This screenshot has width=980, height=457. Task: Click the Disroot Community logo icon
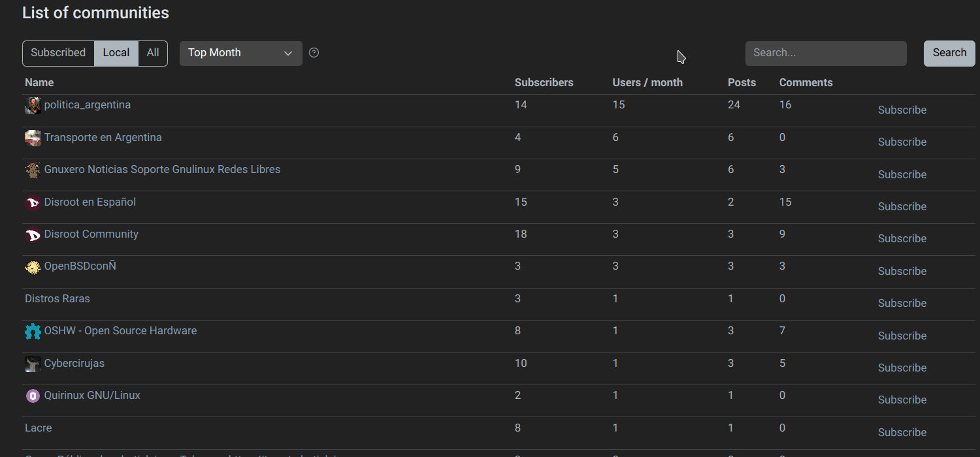pyautogui.click(x=33, y=234)
